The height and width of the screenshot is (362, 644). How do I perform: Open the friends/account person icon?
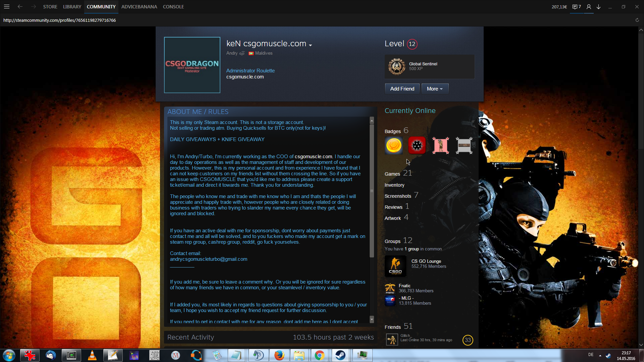coord(589,7)
